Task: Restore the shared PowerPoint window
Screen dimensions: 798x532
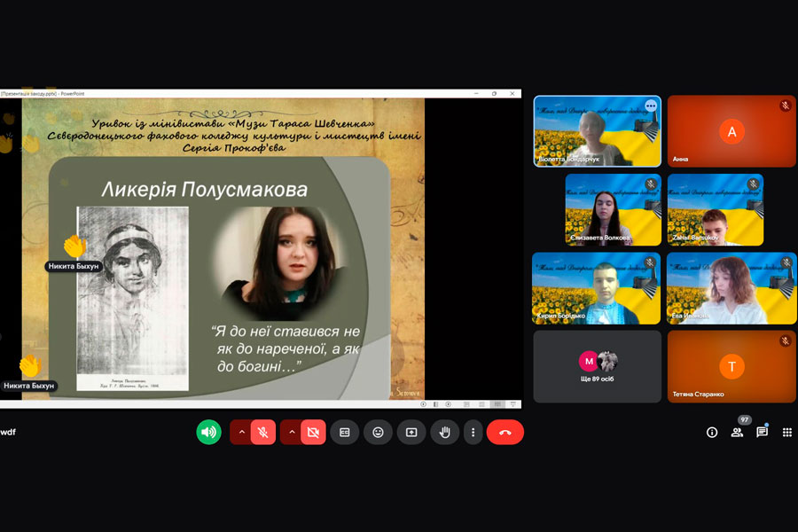Action: tap(494, 94)
